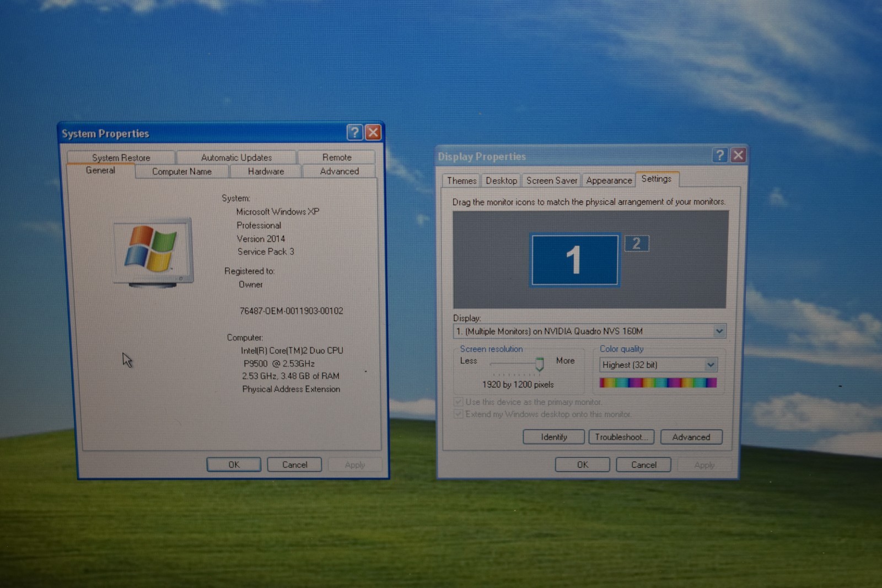This screenshot has width=882, height=588.
Task: Click Cancel in Display Properties
Action: 643,465
